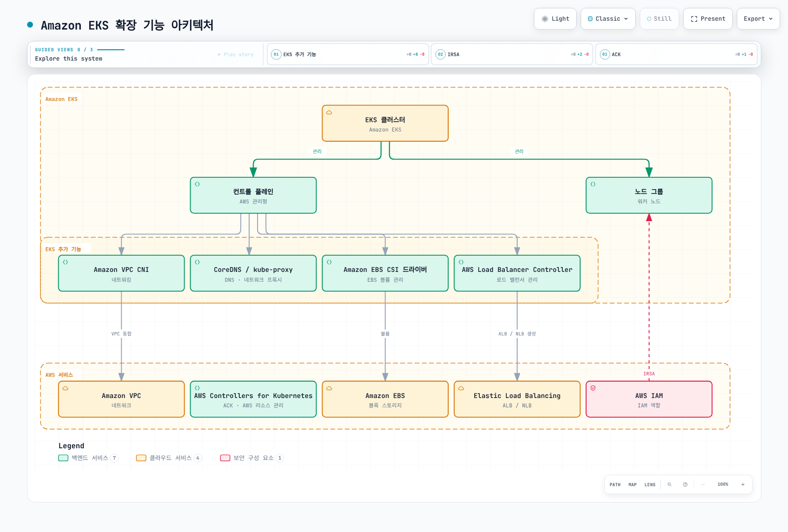Click the cloud icon on EKS 클러스터
Image resolution: width=788 pixels, height=532 pixels.
click(x=329, y=112)
